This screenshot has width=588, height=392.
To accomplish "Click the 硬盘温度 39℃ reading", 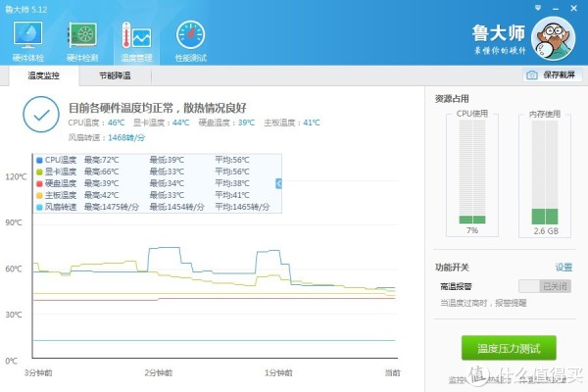I will point(226,122).
